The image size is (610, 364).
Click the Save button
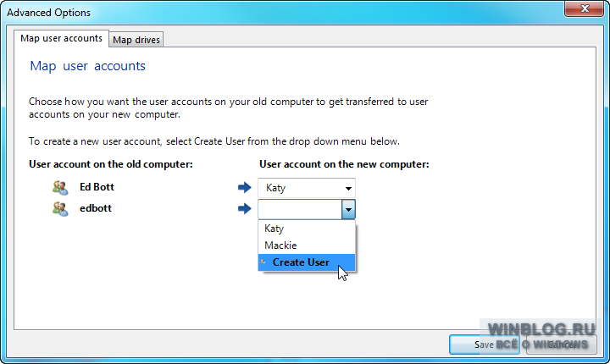coord(485,345)
